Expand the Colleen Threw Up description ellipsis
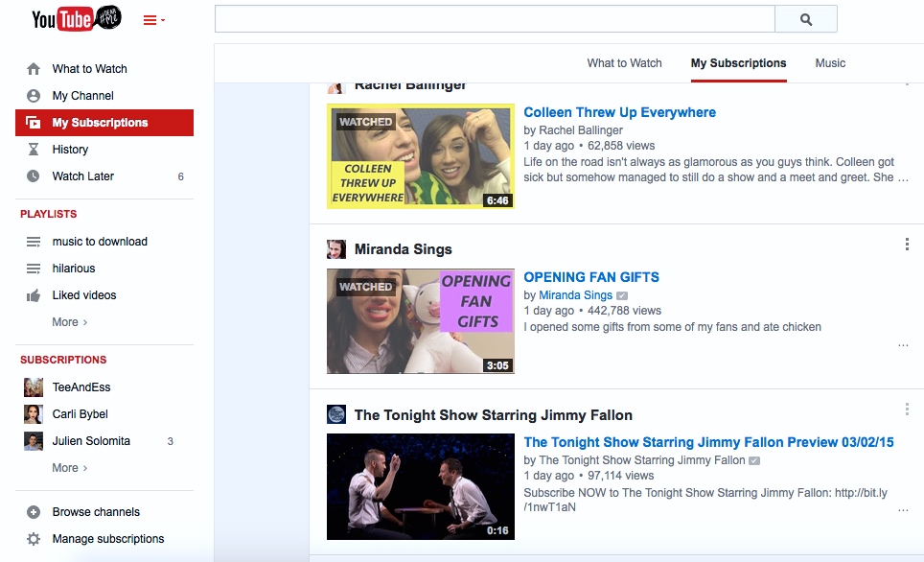Image resolution: width=924 pixels, height=562 pixels. [x=903, y=178]
